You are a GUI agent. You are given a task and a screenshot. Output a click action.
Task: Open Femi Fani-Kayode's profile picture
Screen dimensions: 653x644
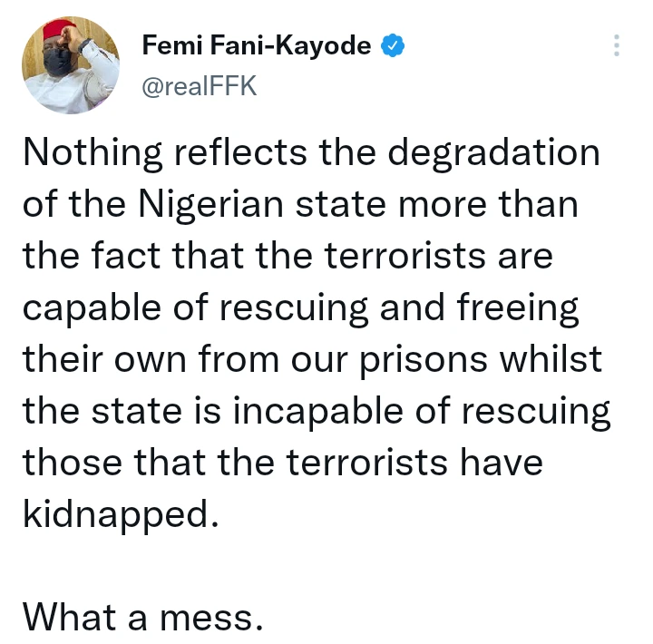pyautogui.click(x=70, y=63)
